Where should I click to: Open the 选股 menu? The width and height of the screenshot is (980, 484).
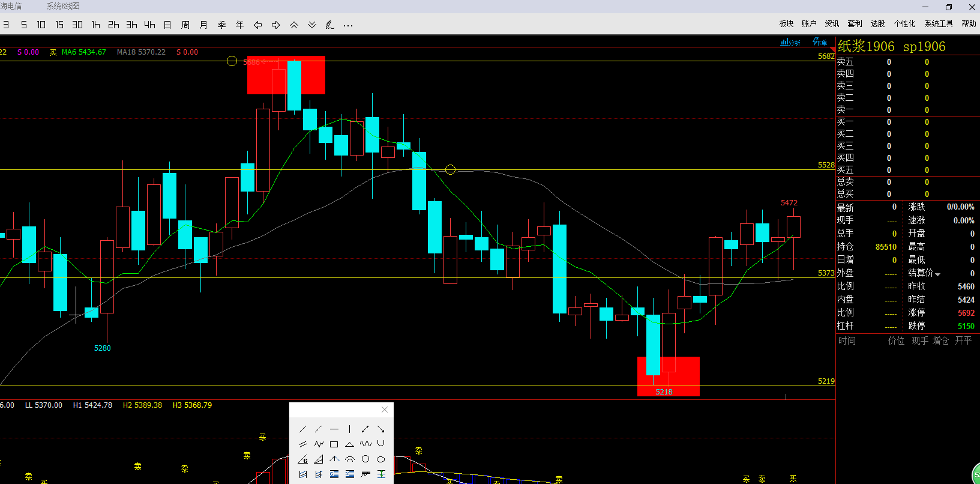[x=877, y=23]
